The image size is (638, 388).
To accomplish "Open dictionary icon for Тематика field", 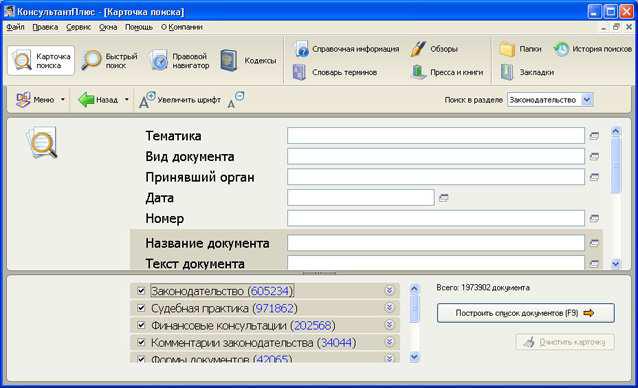I will [x=594, y=136].
